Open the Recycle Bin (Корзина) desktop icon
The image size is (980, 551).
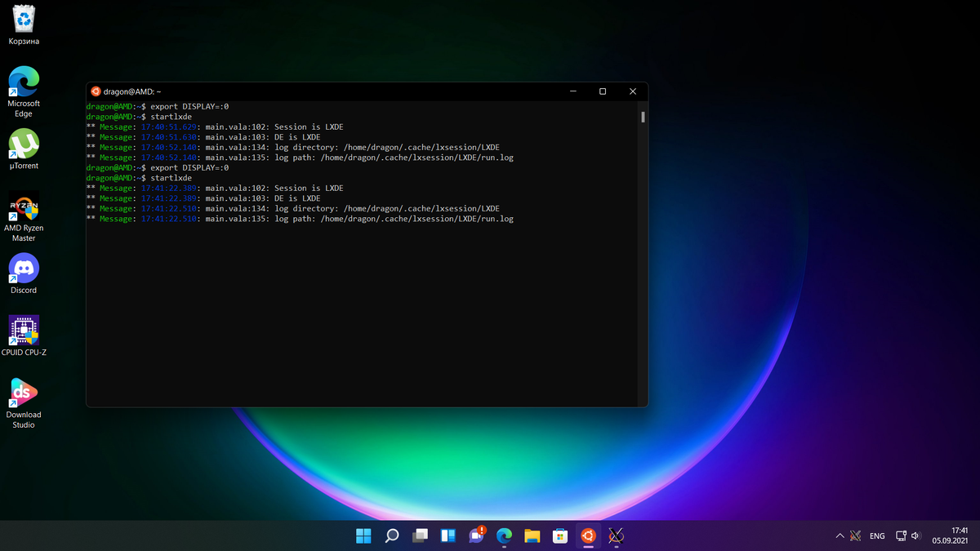24,24
